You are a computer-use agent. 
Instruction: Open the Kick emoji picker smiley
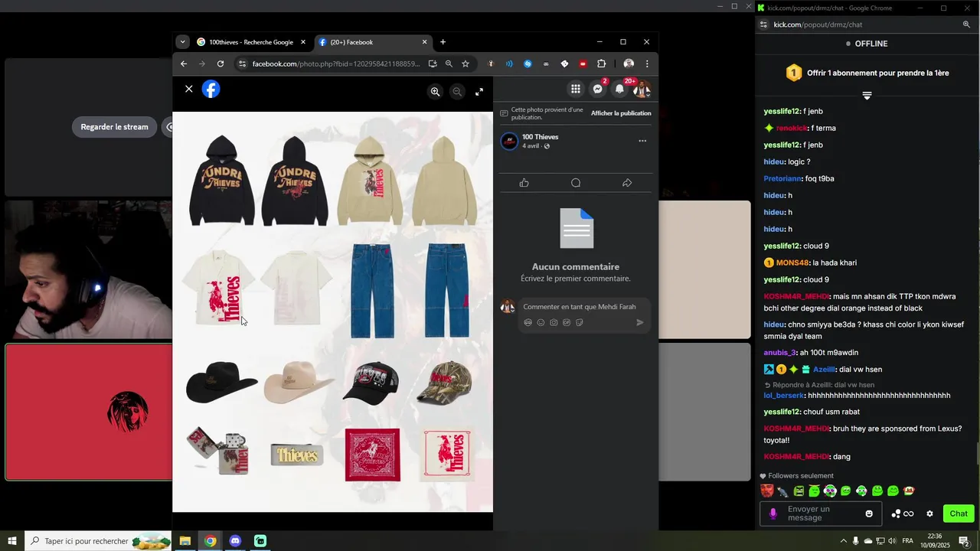coord(869,514)
